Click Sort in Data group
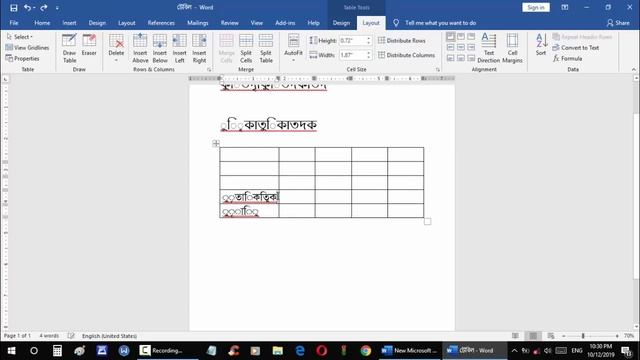 tap(541, 45)
